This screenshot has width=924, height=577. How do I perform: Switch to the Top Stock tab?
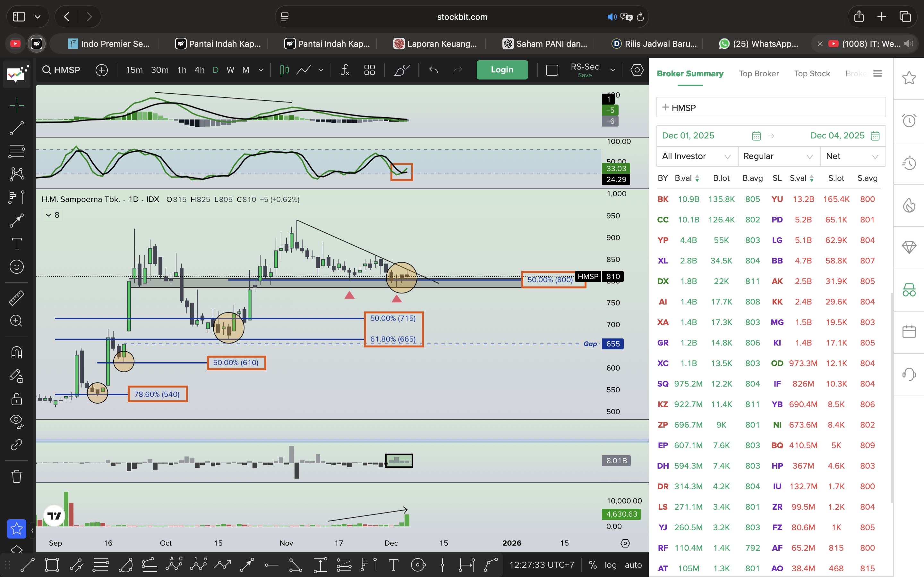point(812,74)
